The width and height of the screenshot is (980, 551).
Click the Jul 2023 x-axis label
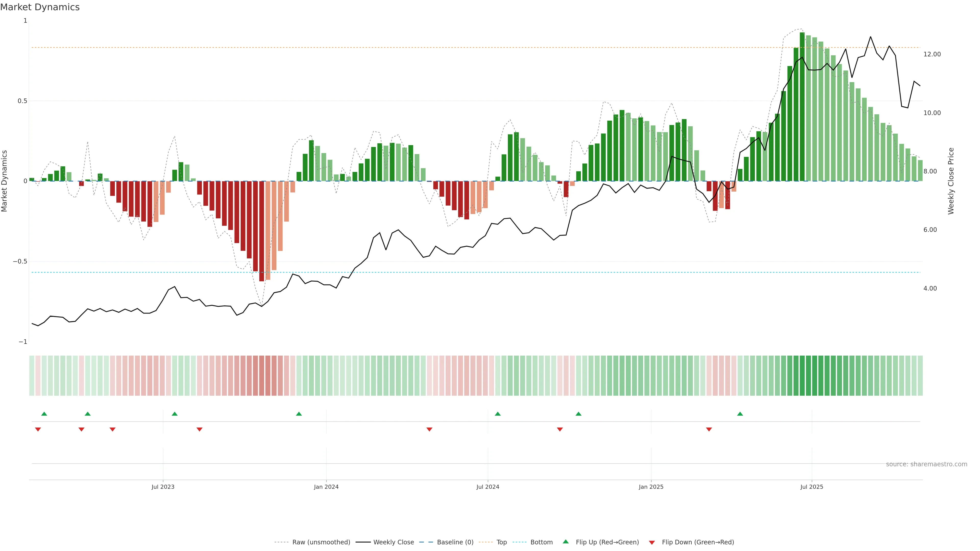pos(163,487)
